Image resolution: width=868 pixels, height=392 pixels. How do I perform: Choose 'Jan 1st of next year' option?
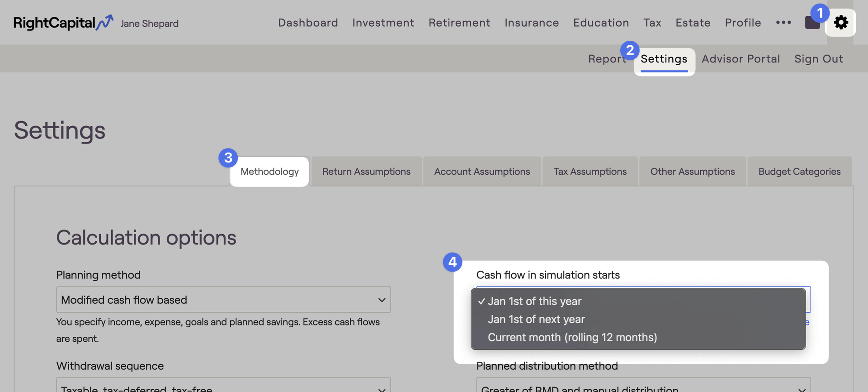pyautogui.click(x=638, y=319)
